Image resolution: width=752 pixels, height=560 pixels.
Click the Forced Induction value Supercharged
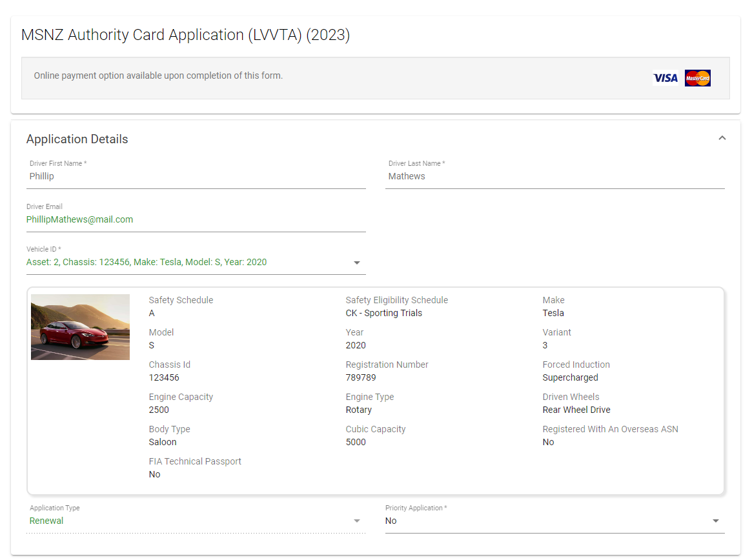[570, 378]
